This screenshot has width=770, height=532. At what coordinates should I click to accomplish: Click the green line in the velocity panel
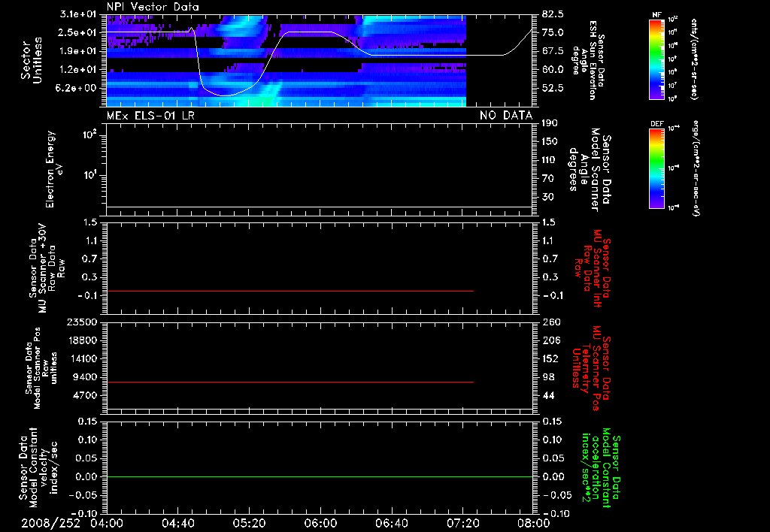pos(319,476)
